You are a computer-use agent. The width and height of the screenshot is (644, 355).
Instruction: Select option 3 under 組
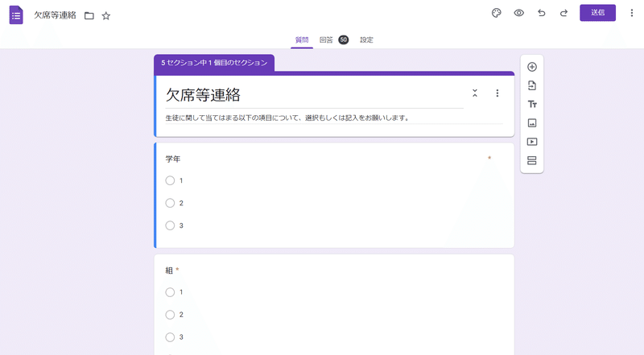coord(170,337)
